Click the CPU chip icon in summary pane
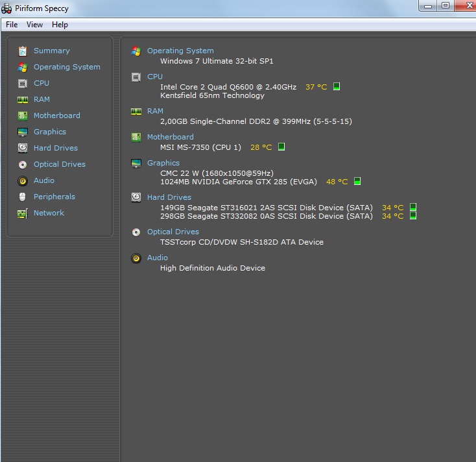The height and width of the screenshot is (462, 476). [136, 77]
